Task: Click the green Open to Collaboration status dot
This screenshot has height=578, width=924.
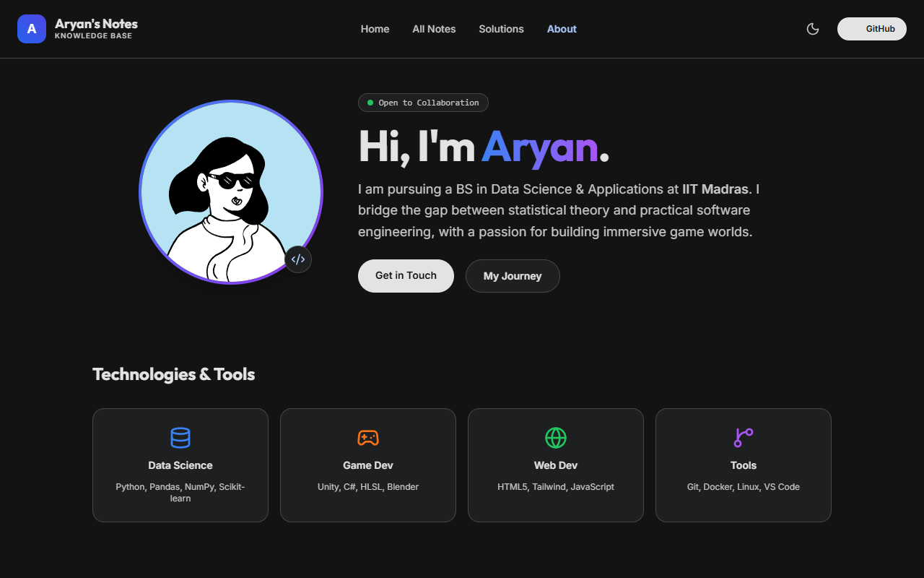Action: tap(370, 103)
